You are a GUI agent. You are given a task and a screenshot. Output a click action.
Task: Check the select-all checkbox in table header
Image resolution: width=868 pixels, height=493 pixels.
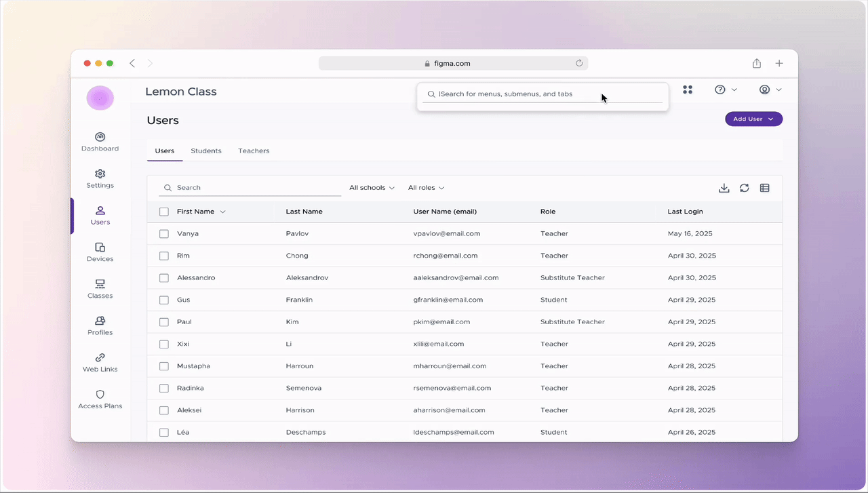tap(163, 211)
